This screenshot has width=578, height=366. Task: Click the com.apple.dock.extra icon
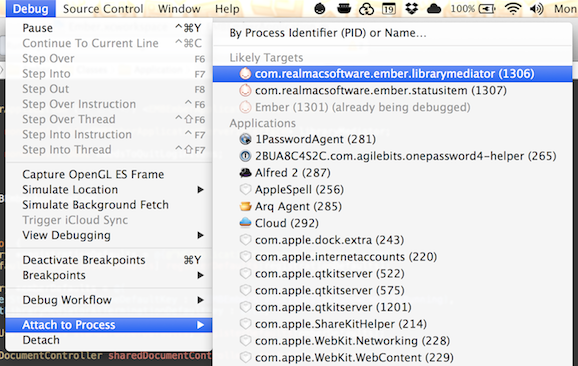pyautogui.click(x=245, y=240)
